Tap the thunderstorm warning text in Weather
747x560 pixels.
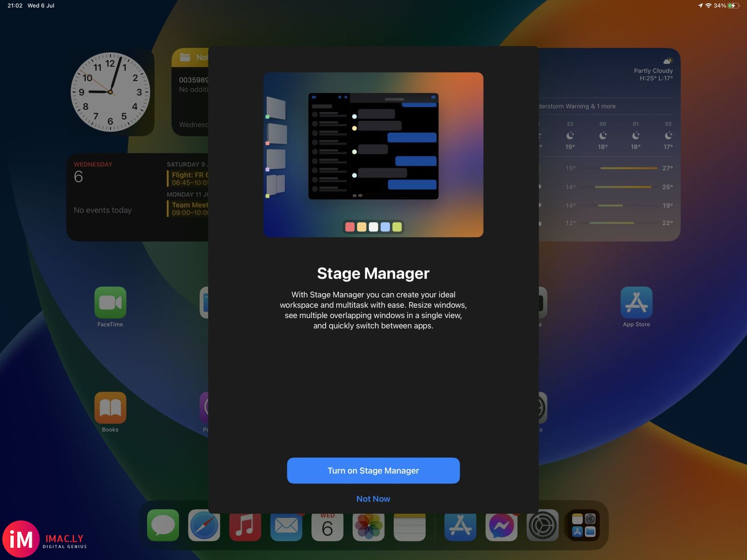(x=577, y=106)
